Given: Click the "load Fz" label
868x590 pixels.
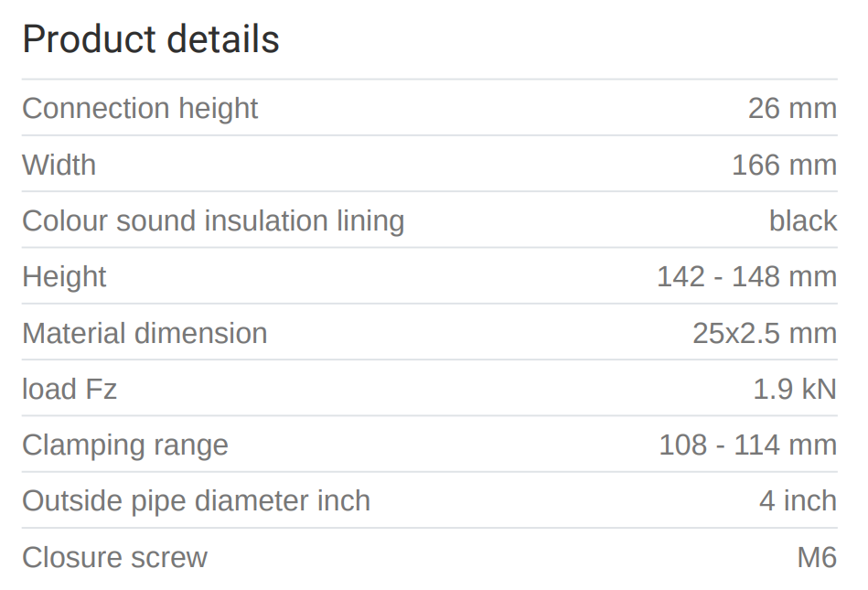Looking at the screenshot, I should (x=70, y=389).
